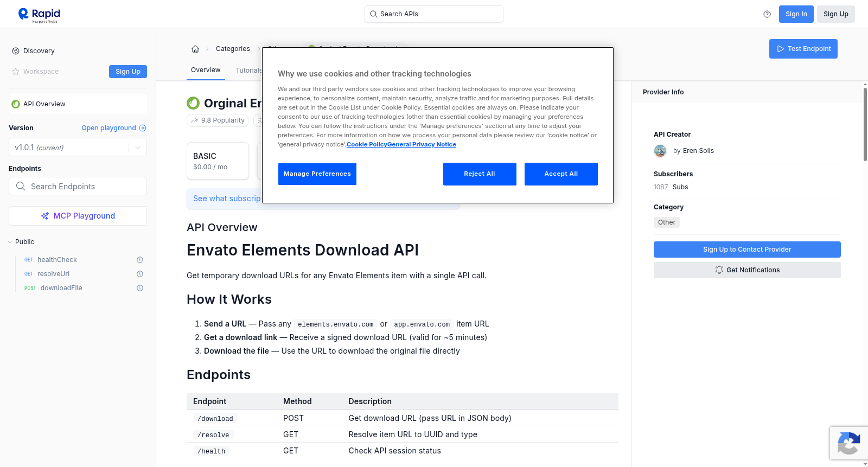Click the Eren Solis avatar
Image resolution: width=868 pixels, height=467 pixels.
[660, 151]
